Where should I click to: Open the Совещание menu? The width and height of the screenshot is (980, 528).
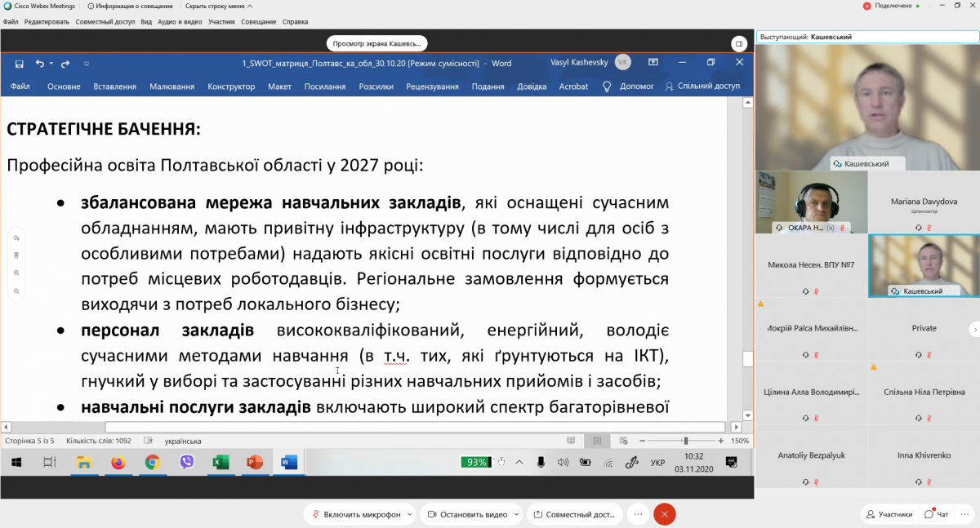(x=258, y=22)
